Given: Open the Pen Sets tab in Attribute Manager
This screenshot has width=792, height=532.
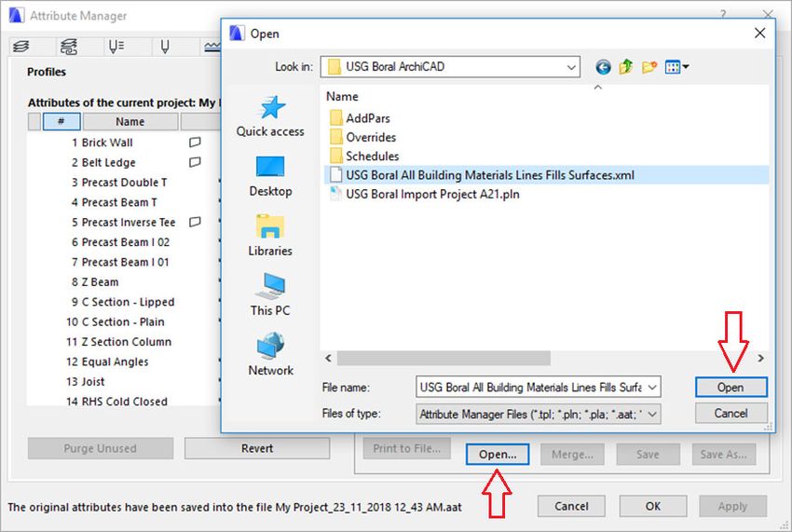Looking at the screenshot, I should pyautogui.click(x=116, y=47).
